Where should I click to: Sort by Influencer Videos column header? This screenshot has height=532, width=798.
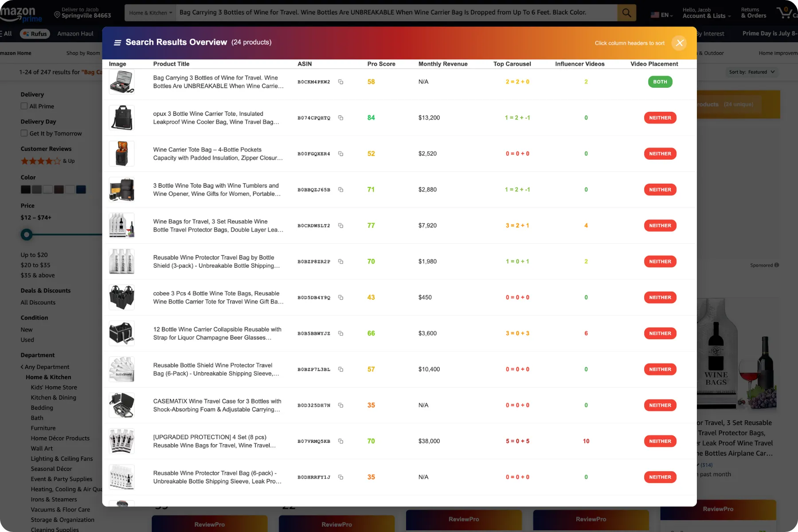[x=579, y=64]
